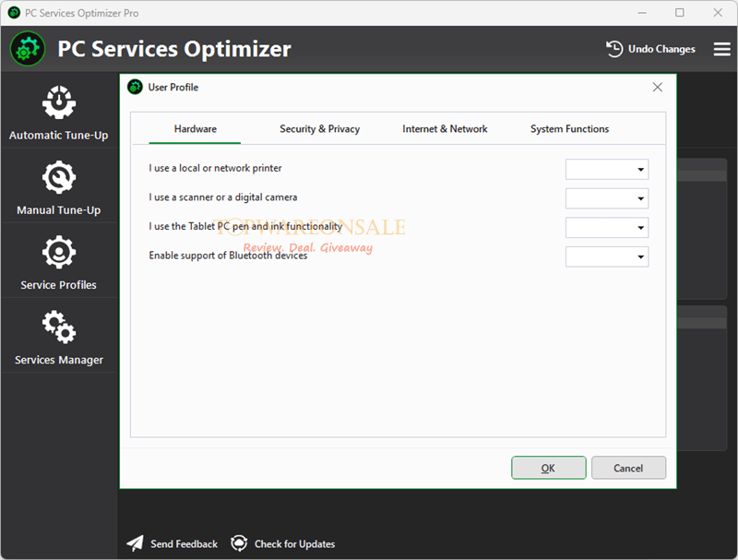
Task: Select the Service Profiles label
Action: point(58,285)
